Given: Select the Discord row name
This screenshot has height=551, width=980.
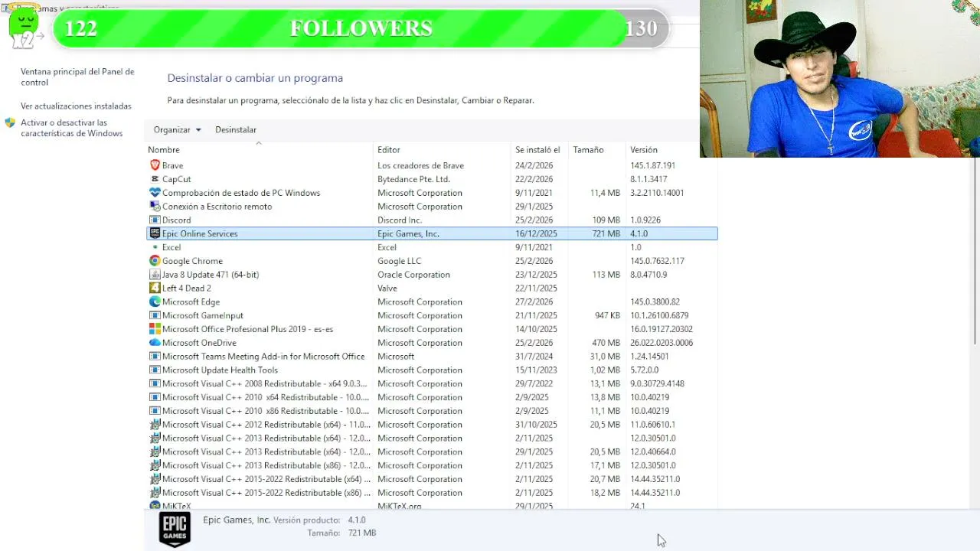Looking at the screenshot, I should pyautogui.click(x=176, y=220).
